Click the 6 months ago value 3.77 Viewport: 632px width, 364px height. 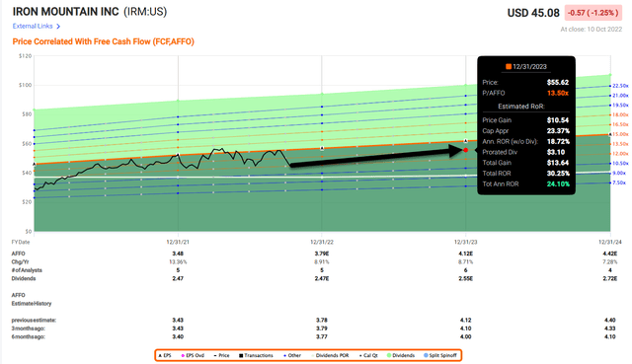tap(322, 336)
